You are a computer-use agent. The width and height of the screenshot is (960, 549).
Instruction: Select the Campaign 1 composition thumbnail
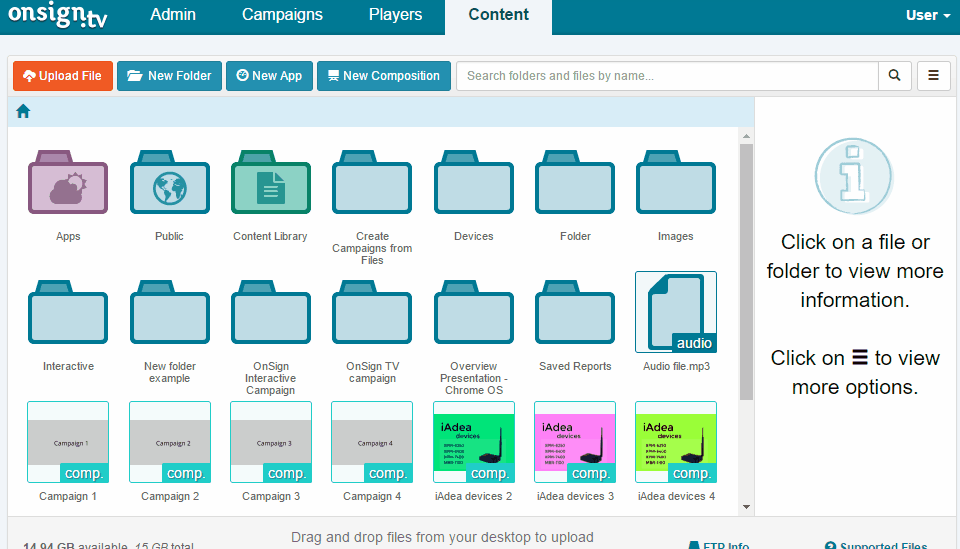click(68, 442)
